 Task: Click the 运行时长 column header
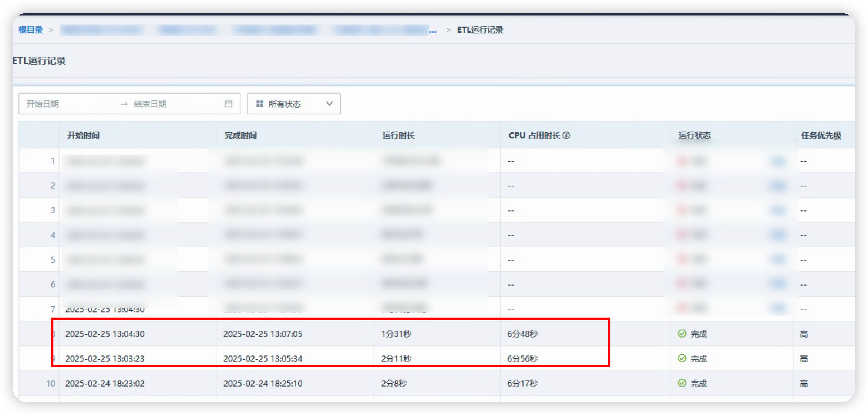coord(398,135)
